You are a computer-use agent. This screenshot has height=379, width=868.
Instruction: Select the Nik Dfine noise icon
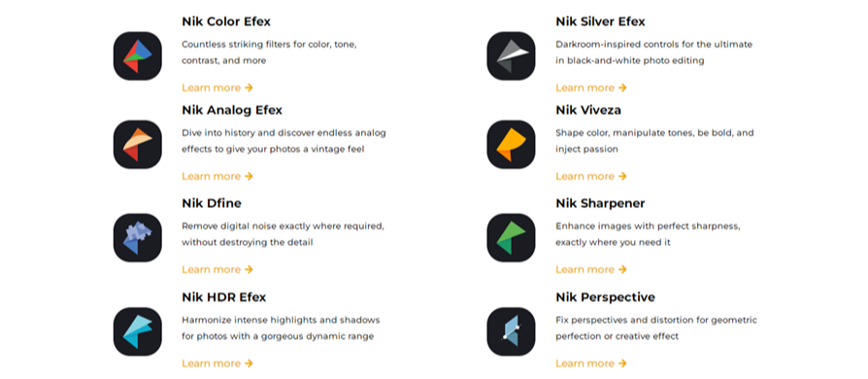[137, 238]
